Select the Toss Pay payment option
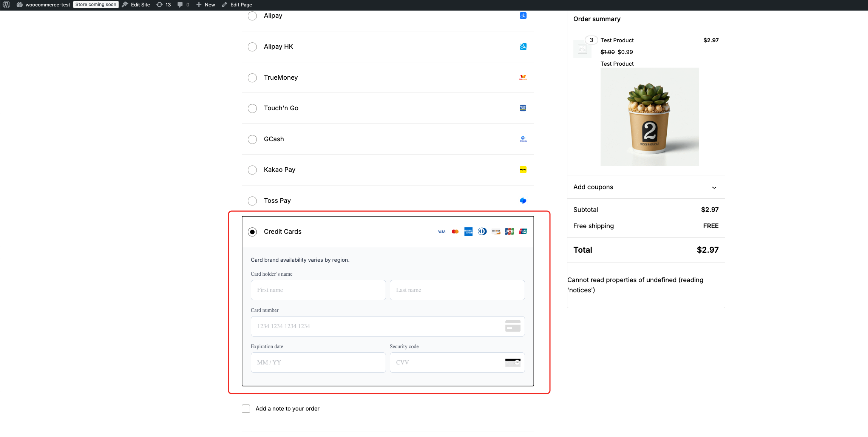 pos(252,201)
